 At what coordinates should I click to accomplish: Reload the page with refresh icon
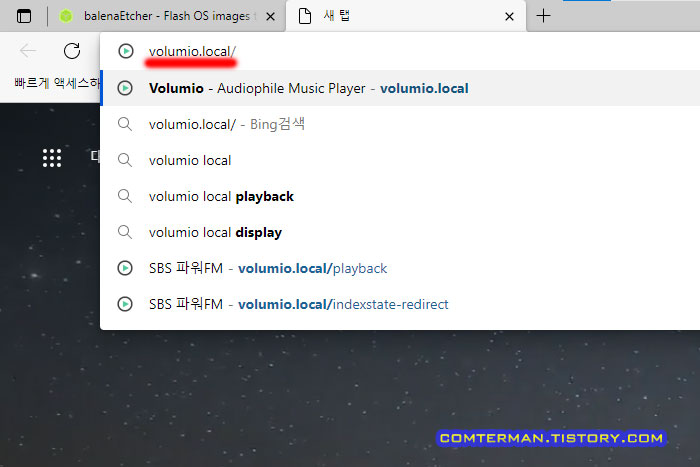(x=72, y=51)
